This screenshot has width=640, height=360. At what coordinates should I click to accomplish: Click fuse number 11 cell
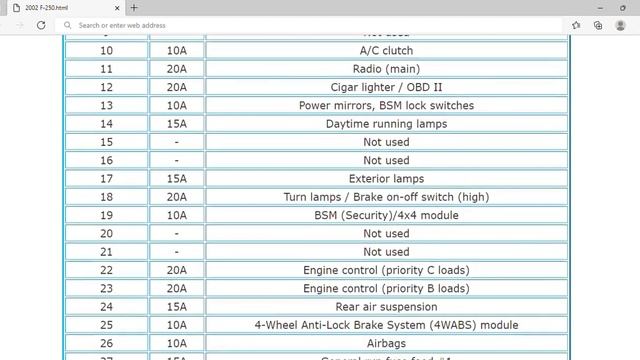107,69
